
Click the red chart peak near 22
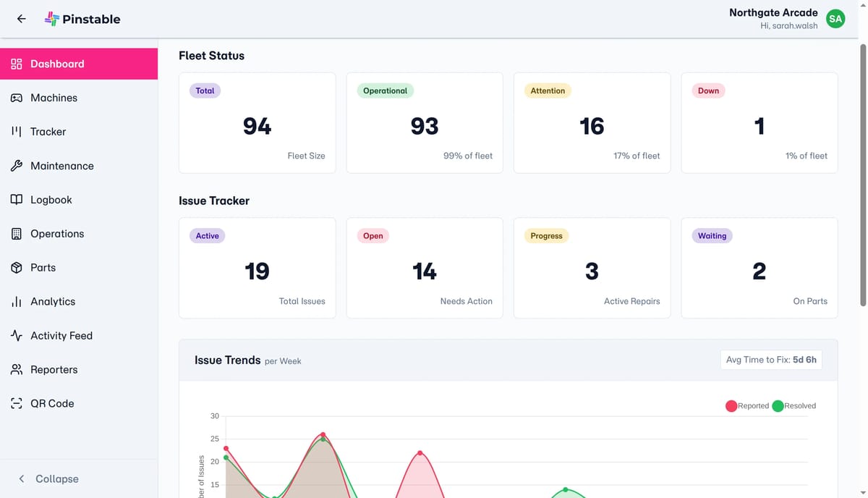[x=420, y=453]
